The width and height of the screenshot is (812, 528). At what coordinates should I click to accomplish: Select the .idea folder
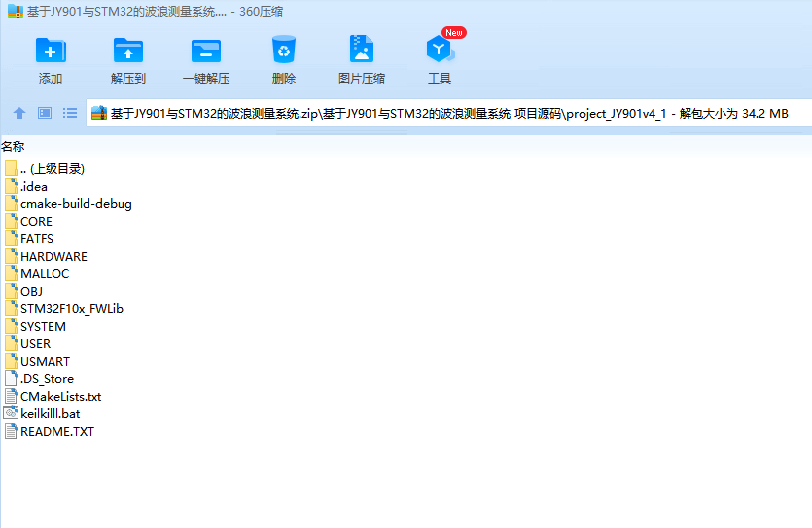pyautogui.click(x=26, y=187)
